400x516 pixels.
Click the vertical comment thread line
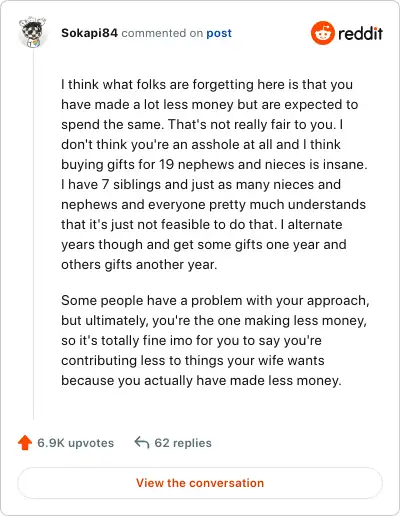pyautogui.click(x=33, y=235)
